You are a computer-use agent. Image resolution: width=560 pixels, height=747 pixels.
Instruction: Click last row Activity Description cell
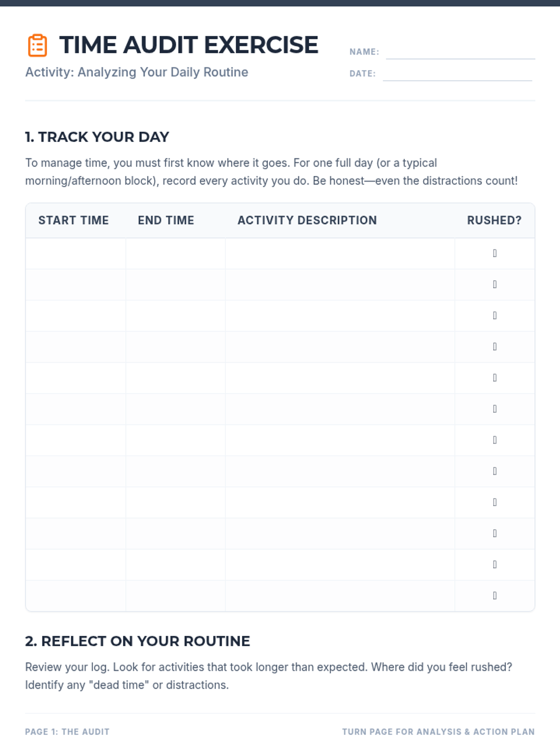point(340,596)
